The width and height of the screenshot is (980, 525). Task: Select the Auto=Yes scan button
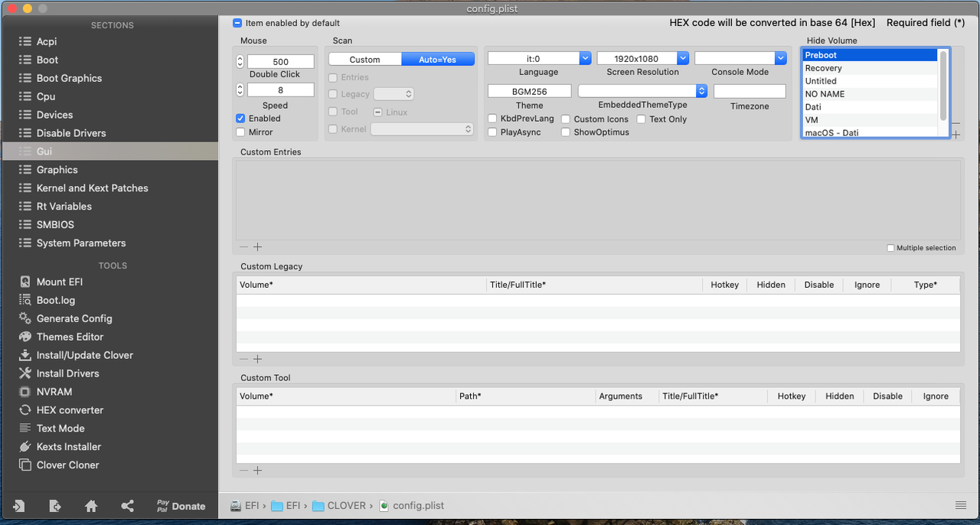[438, 59]
